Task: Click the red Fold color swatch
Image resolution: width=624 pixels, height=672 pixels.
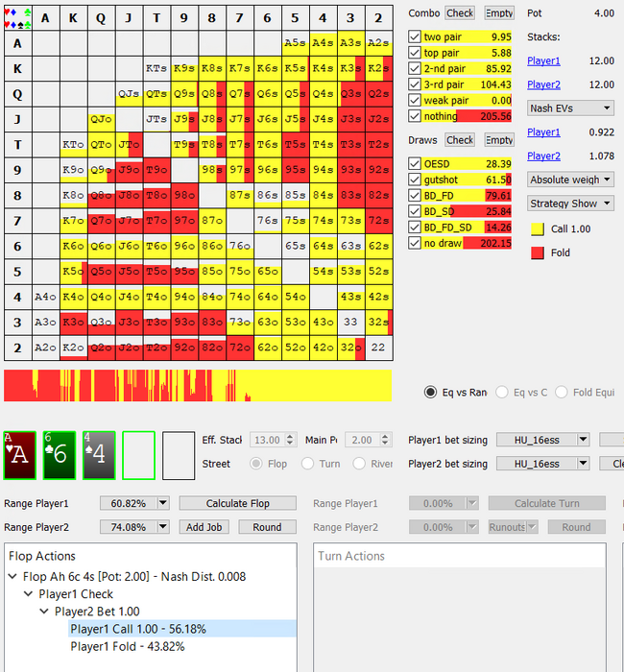Action: tap(538, 252)
